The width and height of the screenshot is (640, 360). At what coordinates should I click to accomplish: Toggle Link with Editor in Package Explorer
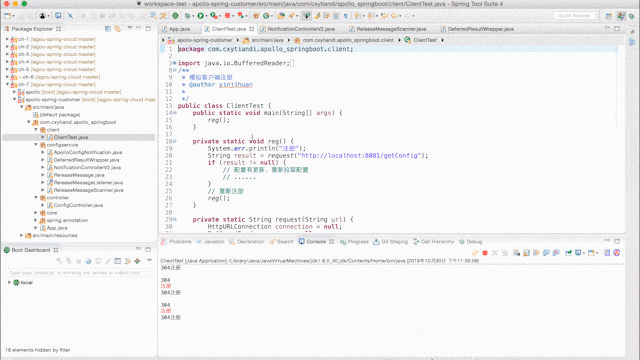click(x=118, y=29)
